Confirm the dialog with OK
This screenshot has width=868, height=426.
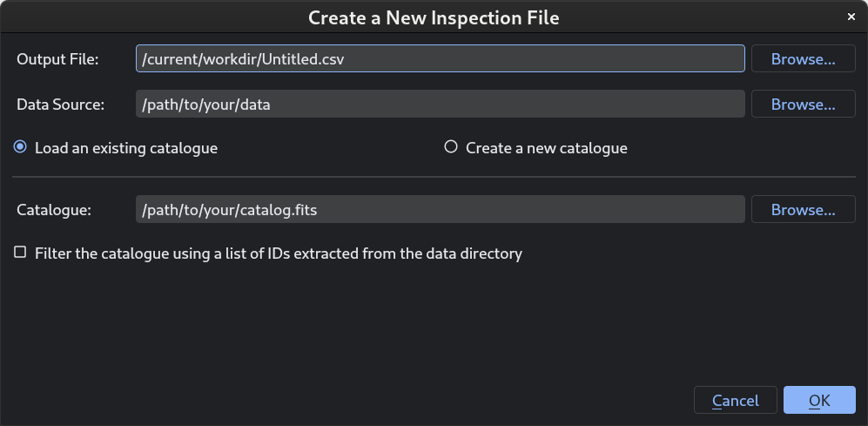[819, 400]
